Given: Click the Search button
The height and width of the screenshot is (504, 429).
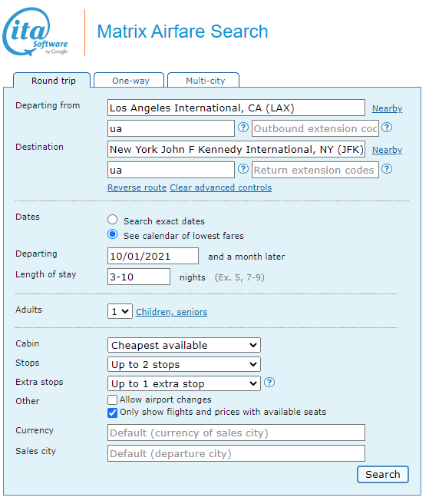Looking at the screenshot, I should click(383, 475).
